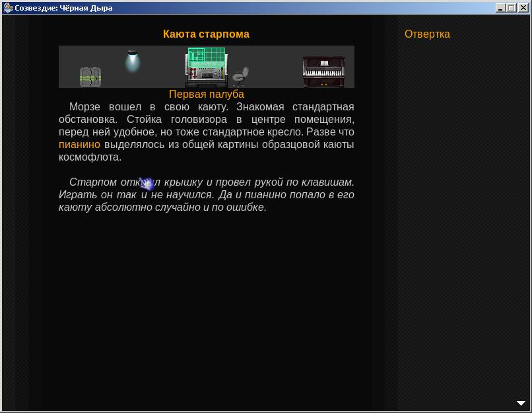Open the window system menu icon in title bar
The image size is (532, 413).
point(7,8)
